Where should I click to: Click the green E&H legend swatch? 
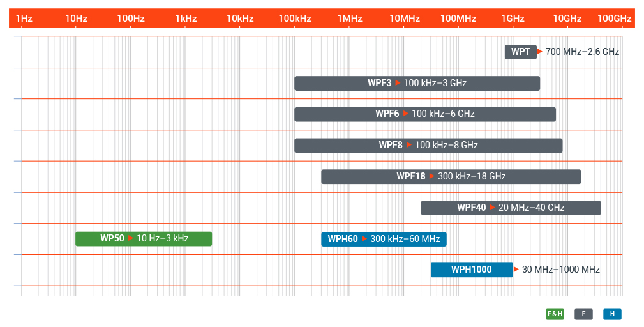pyautogui.click(x=555, y=314)
